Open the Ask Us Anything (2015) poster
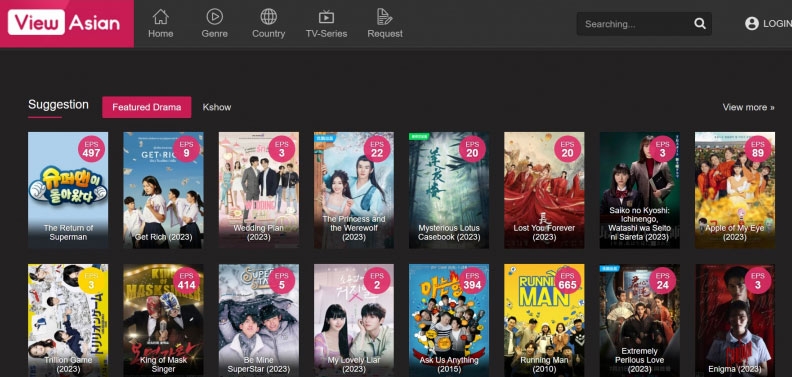792x377 pixels. [x=449, y=320]
